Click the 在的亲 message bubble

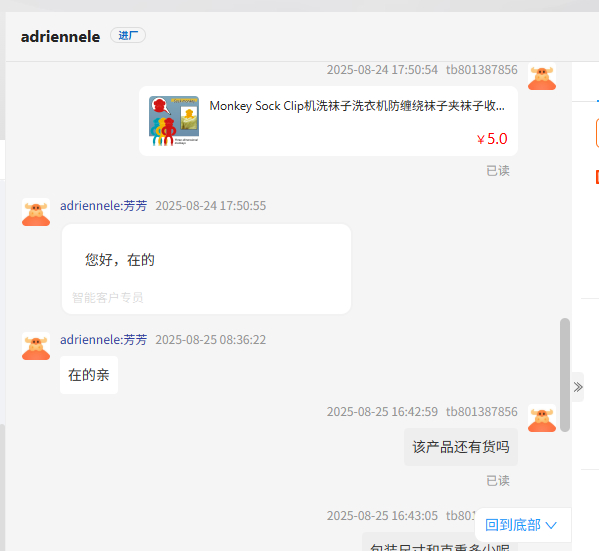coord(89,375)
